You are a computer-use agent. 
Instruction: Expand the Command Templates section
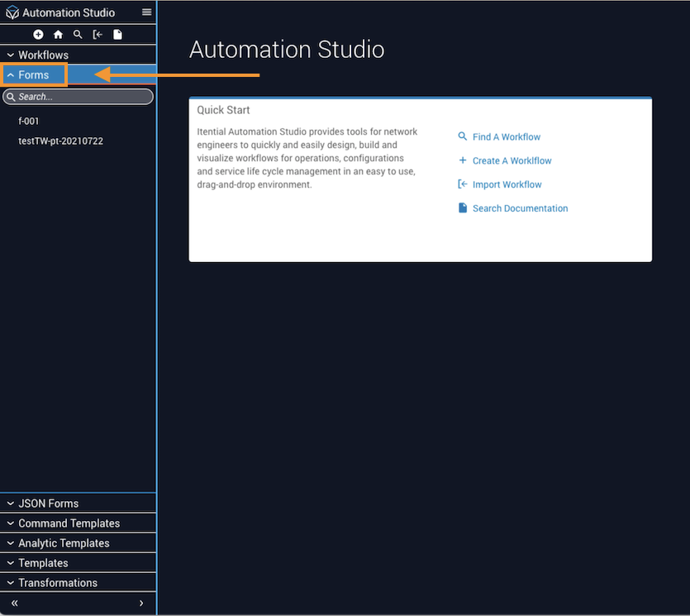tap(79, 523)
